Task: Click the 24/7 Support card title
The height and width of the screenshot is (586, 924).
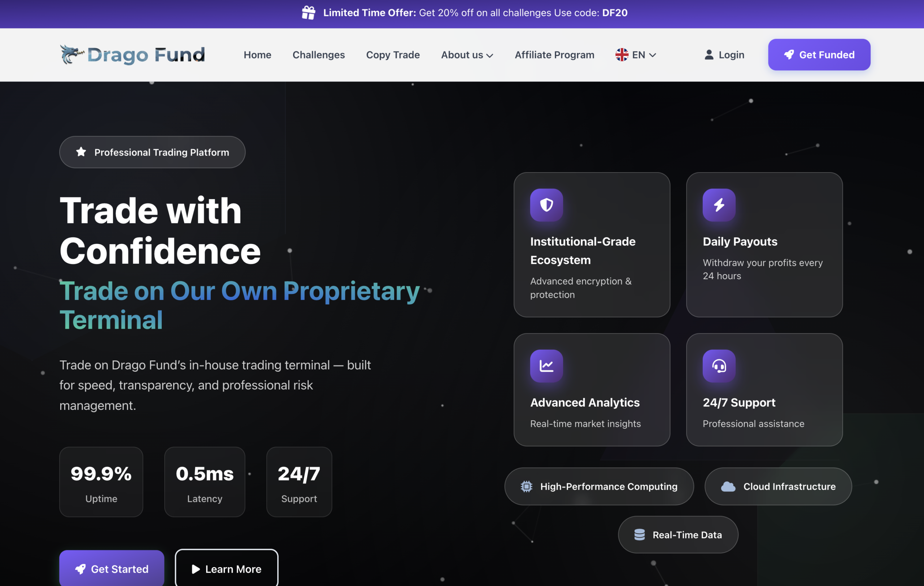Action: pyautogui.click(x=739, y=402)
